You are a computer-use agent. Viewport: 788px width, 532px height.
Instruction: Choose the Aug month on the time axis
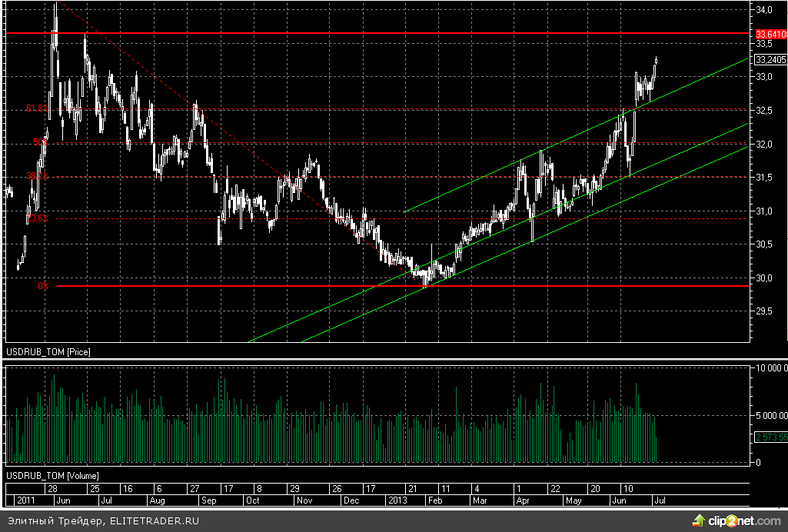(157, 500)
